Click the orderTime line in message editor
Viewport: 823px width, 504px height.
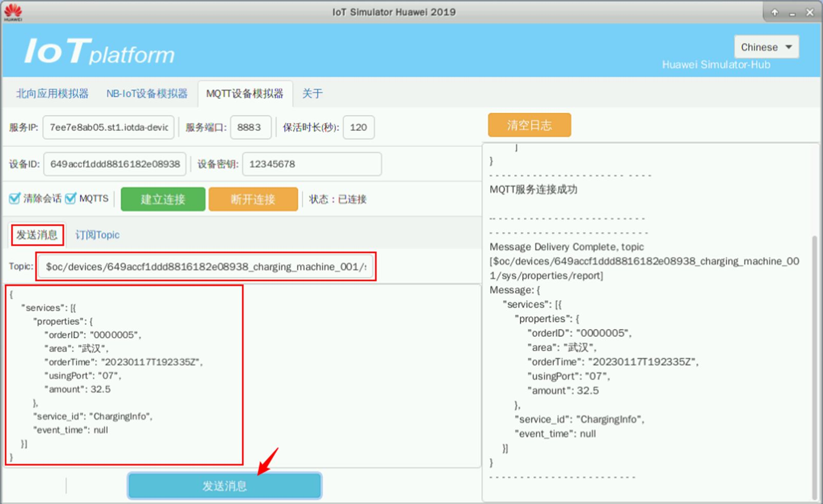pos(124,362)
